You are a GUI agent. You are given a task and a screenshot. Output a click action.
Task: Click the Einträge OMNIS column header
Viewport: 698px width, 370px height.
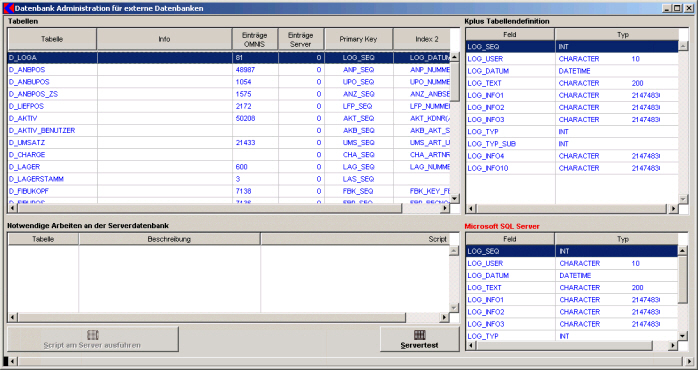pyautogui.click(x=255, y=39)
